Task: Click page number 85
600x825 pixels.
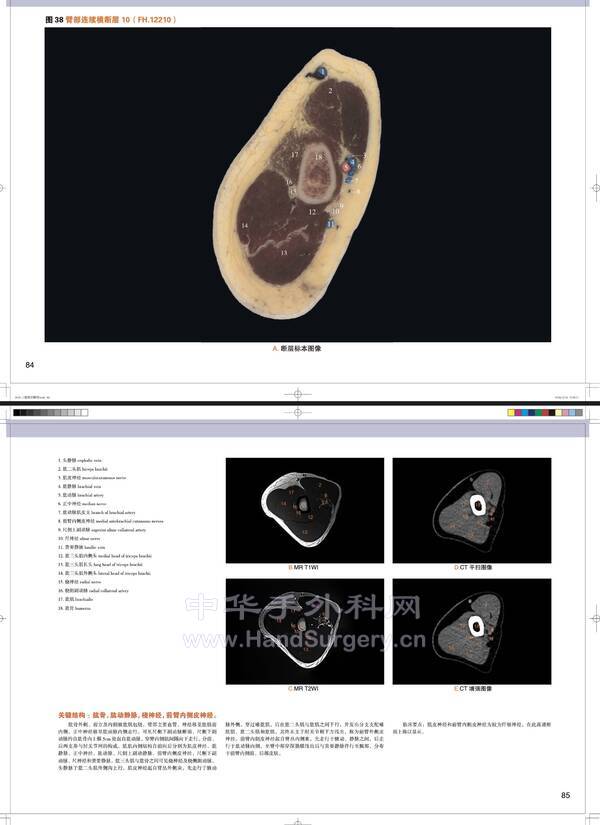Action: point(565,795)
